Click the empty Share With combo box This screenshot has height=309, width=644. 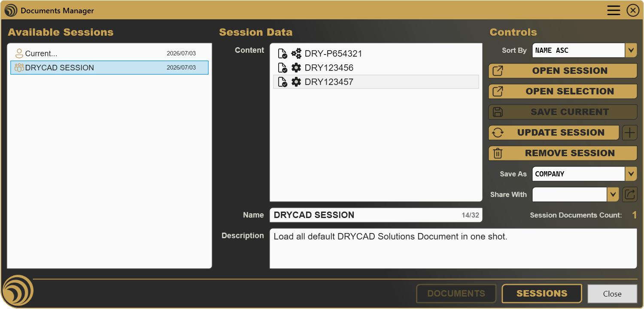570,194
